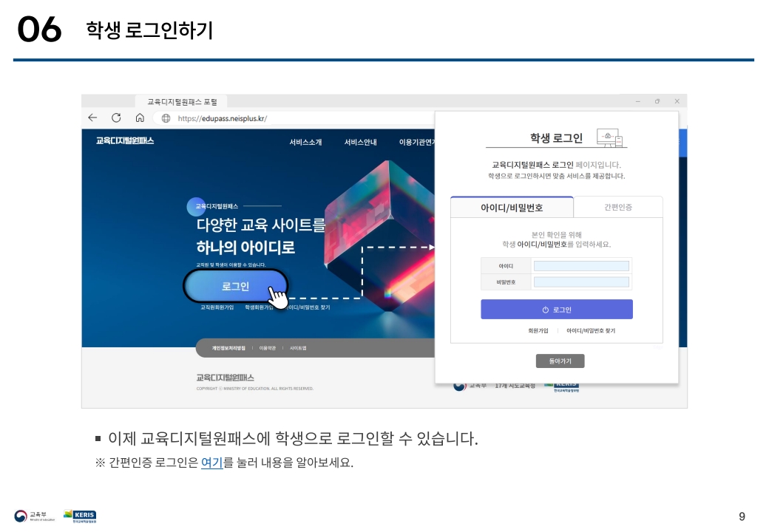Click the computer icon beside 학생 로그인

[609, 137]
